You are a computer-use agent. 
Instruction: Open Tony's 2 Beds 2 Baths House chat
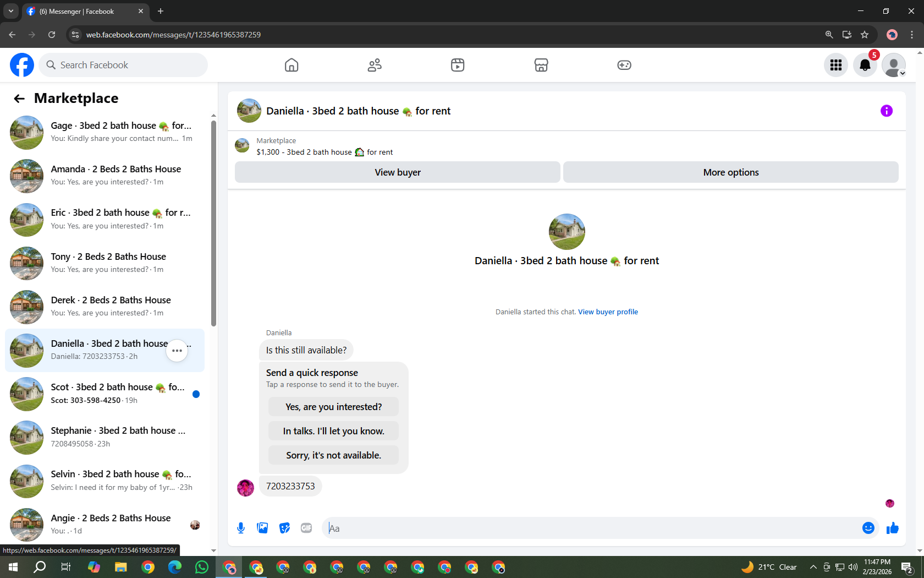105,263
